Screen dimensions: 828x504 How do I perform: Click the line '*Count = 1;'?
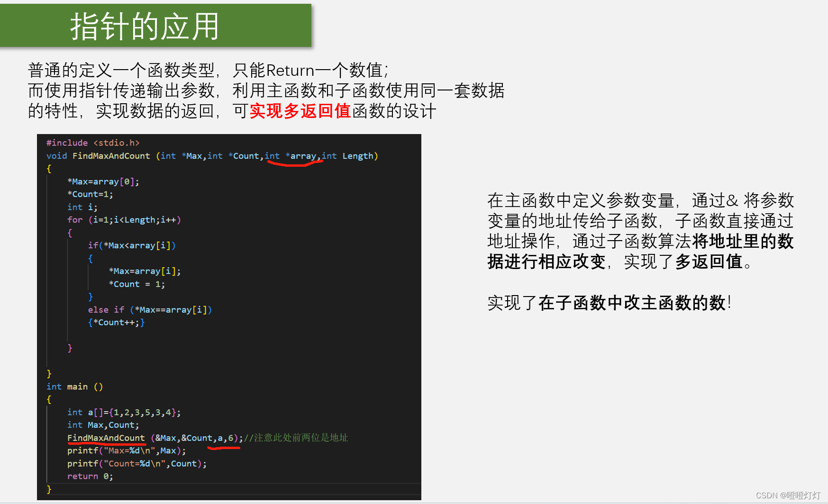(x=137, y=284)
